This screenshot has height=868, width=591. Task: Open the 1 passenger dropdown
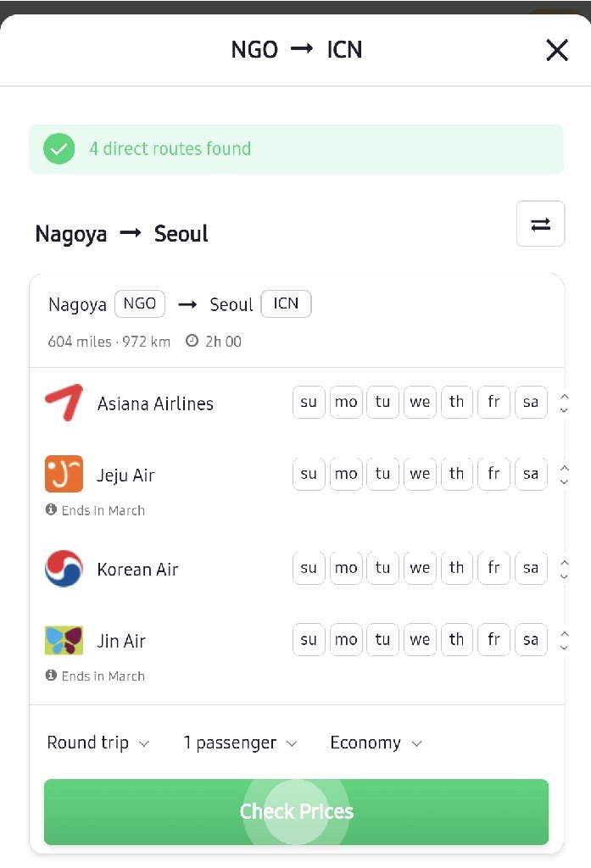coord(240,743)
